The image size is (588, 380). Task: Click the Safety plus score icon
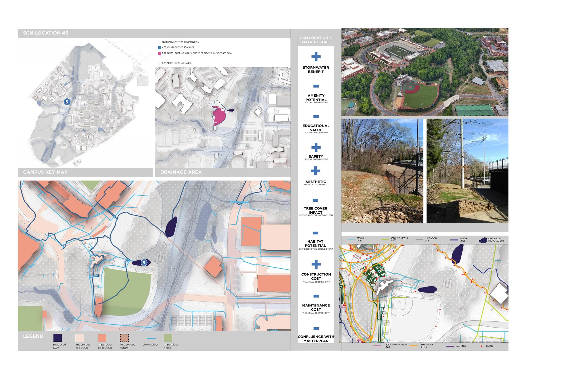316,147
